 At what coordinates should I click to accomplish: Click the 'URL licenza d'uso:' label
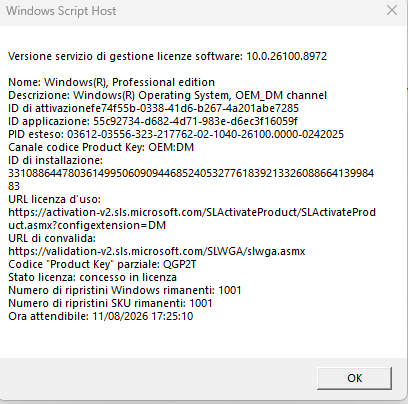point(54,199)
